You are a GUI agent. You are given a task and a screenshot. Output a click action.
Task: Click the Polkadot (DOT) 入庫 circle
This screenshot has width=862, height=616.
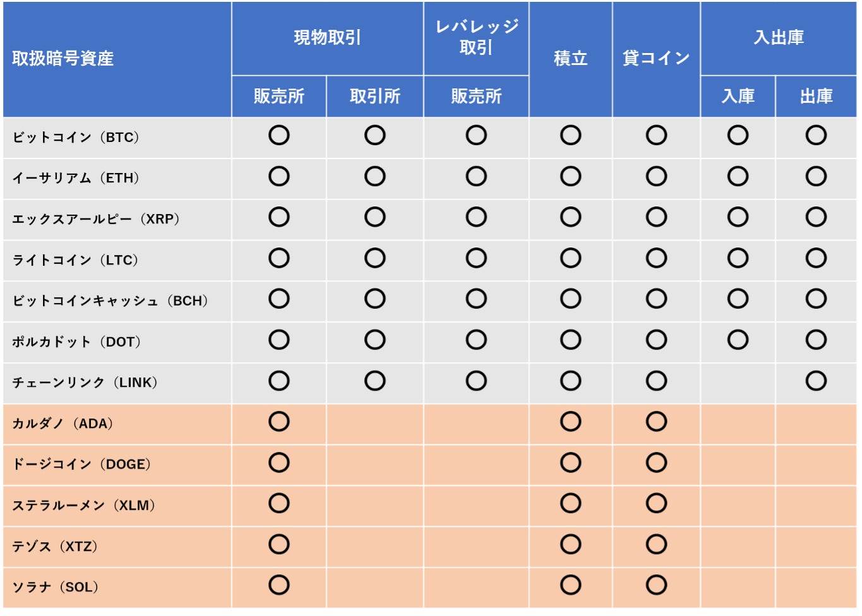click(738, 340)
